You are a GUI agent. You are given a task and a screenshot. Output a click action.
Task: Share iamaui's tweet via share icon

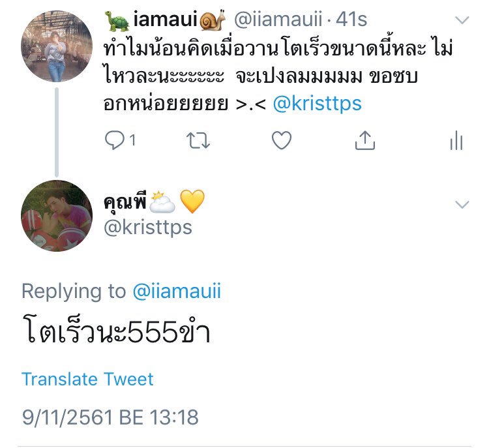coord(365,140)
